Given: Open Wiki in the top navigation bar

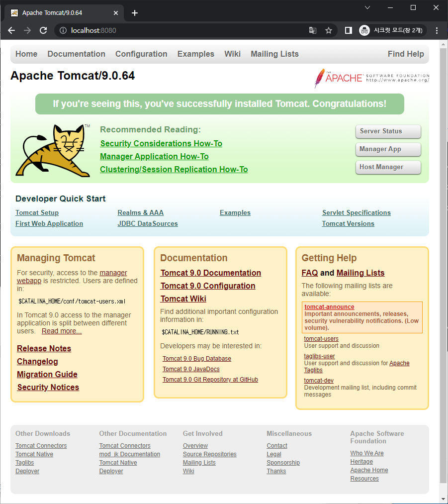Looking at the screenshot, I should click(x=232, y=54).
